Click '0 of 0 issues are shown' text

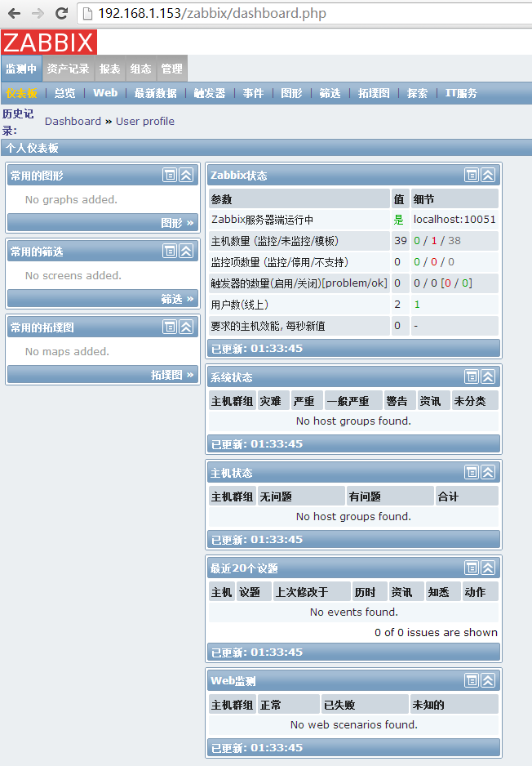click(436, 632)
